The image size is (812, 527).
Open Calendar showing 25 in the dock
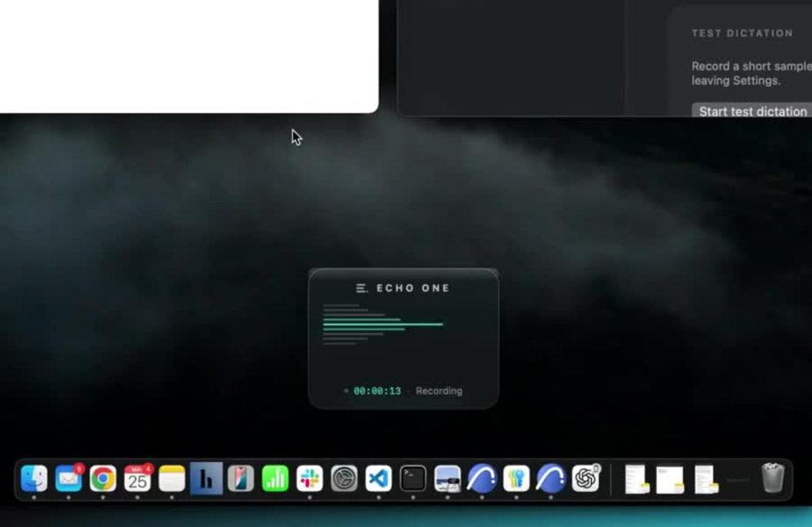point(137,478)
